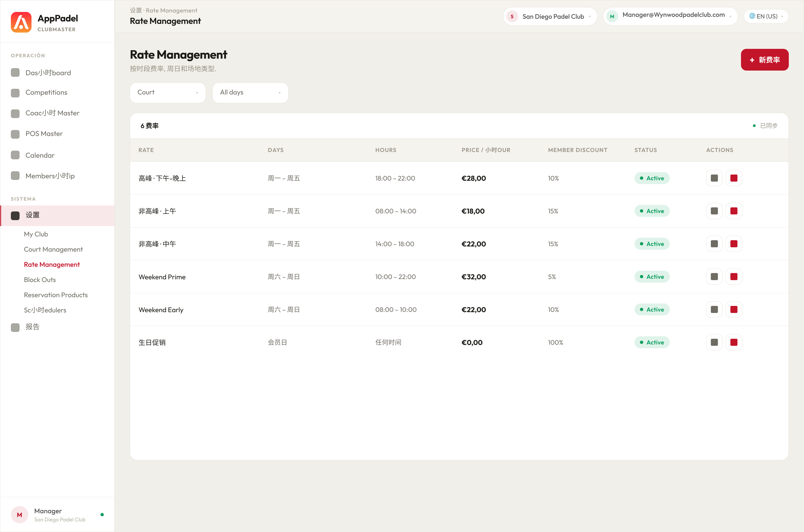The image size is (804, 532).
Task: Click the Members小时ip sidebar icon
Action: pos(15,176)
